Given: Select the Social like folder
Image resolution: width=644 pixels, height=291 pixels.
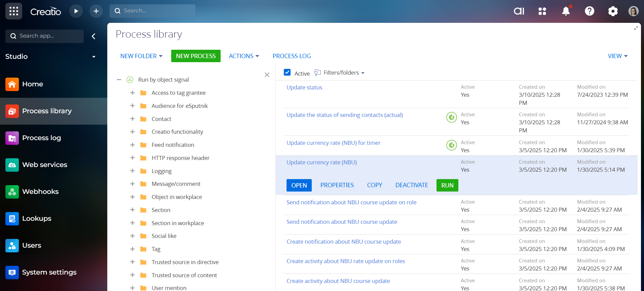Looking at the screenshot, I should coord(164,236).
